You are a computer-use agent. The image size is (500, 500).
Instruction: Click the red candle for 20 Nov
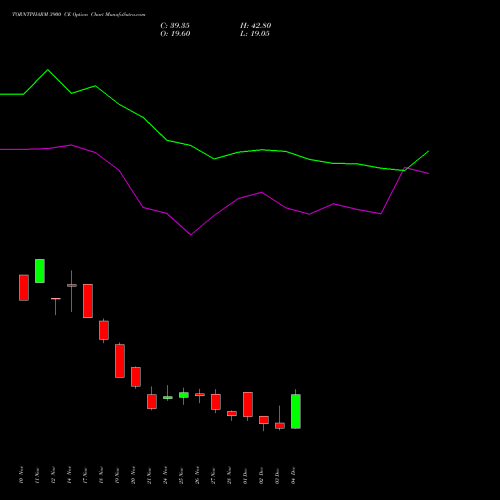click(136, 377)
